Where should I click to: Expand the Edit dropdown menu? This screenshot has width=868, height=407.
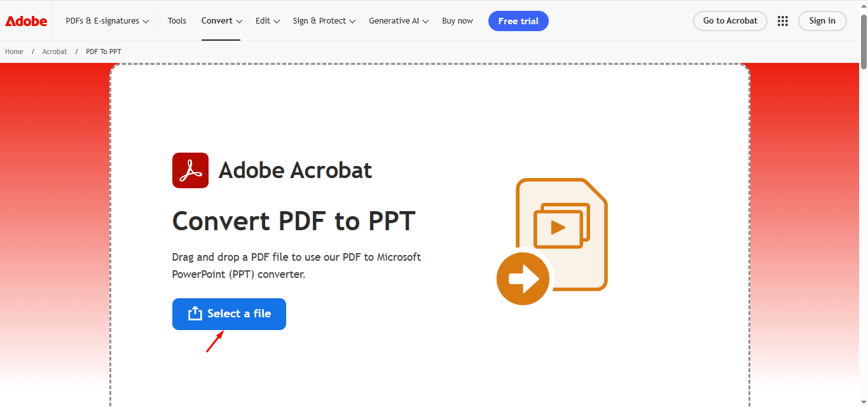pyautogui.click(x=268, y=21)
